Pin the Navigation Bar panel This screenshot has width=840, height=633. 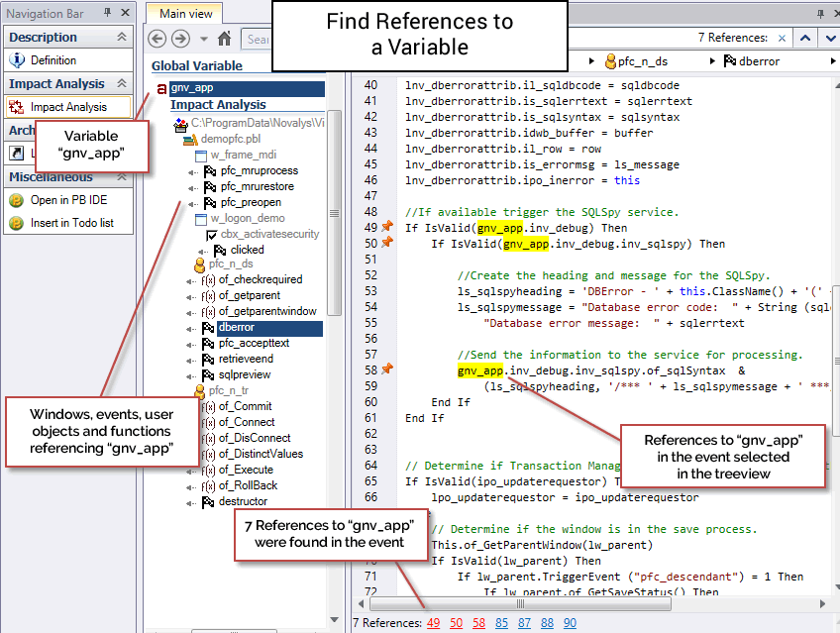pyautogui.click(x=108, y=12)
